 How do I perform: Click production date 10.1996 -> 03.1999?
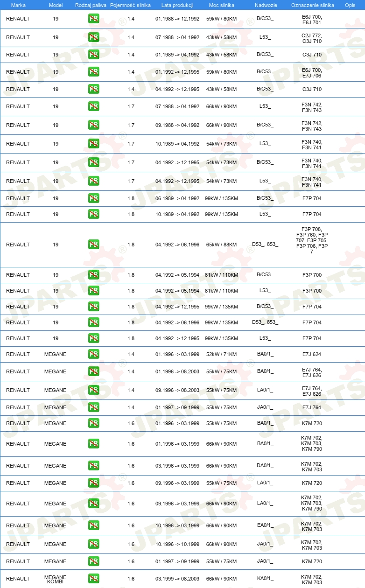[x=177, y=525]
